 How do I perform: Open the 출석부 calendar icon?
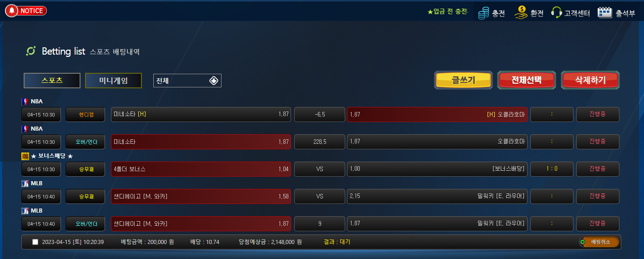(604, 13)
